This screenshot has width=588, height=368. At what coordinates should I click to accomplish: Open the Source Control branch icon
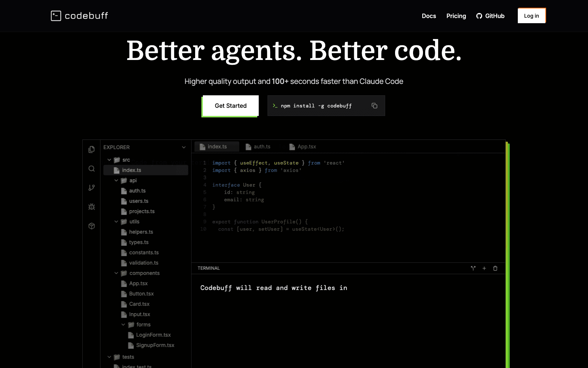pos(92,188)
